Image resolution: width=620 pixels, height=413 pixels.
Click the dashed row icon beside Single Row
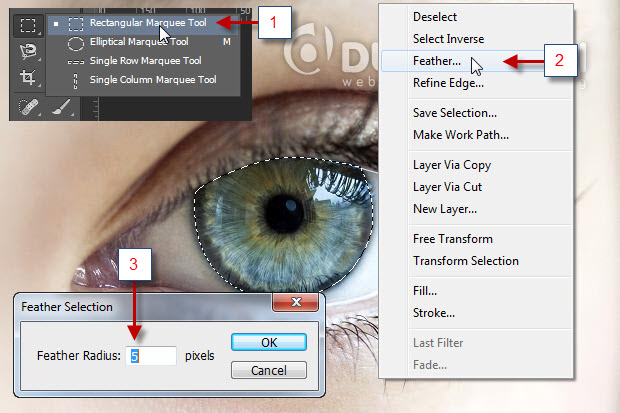point(76,62)
